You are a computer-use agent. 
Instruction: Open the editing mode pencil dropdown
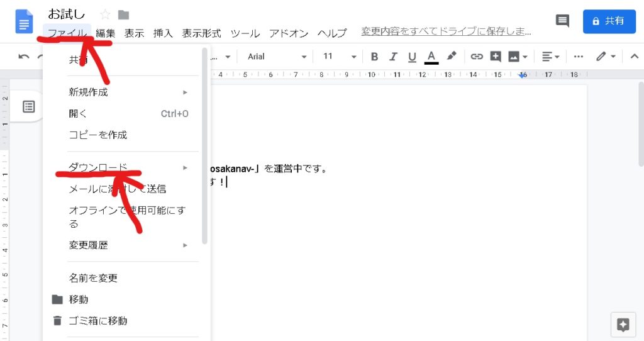coord(606,57)
